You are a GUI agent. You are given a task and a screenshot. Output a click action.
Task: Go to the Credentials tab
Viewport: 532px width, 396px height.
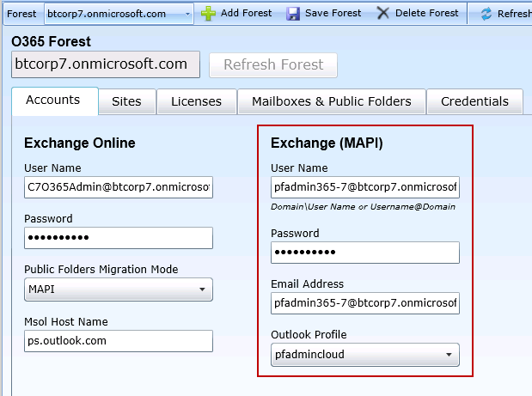click(474, 101)
